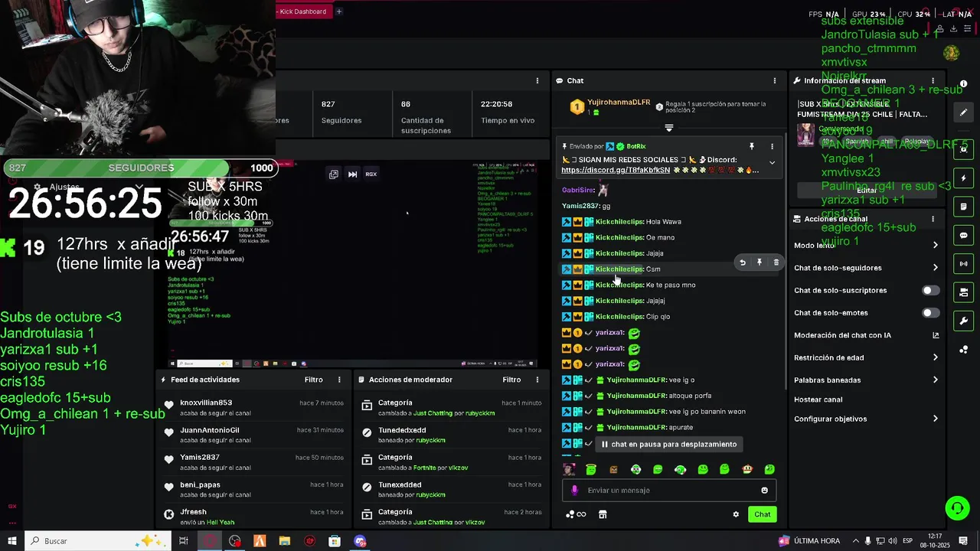Image resolution: width=980 pixels, height=551 pixels.
Task: Click the lightning bolt icon in right sidebar
Action: pos(964,178)
